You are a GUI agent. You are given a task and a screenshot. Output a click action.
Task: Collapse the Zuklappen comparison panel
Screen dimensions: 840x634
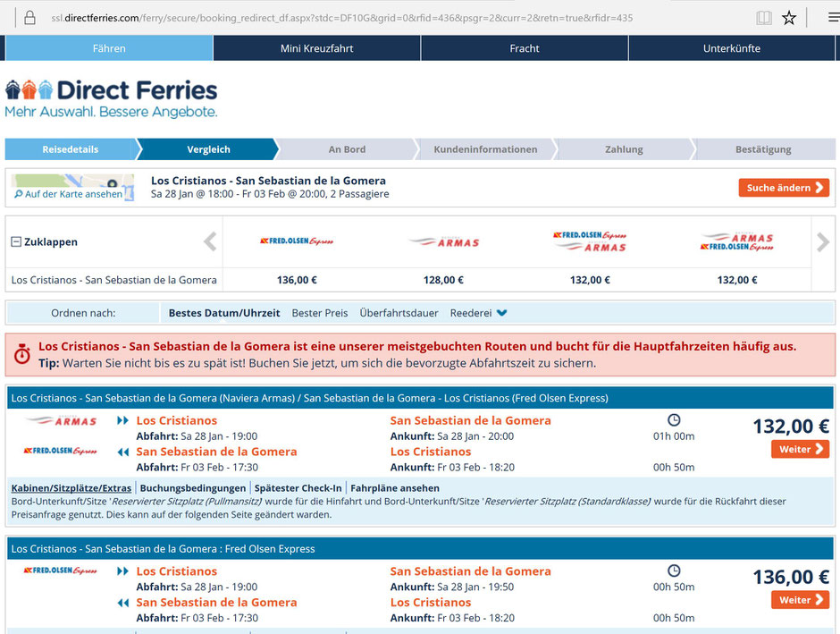pos(45,241)
